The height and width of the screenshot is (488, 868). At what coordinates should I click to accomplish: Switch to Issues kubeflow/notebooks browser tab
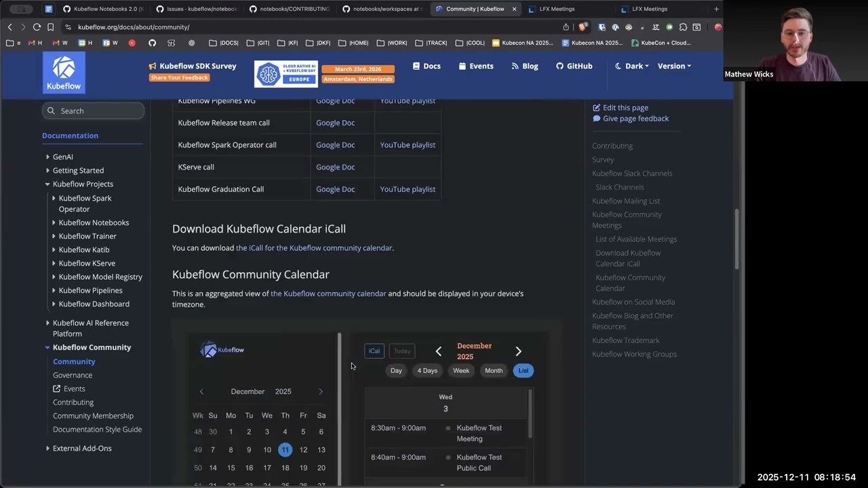[x=197, y=9]
